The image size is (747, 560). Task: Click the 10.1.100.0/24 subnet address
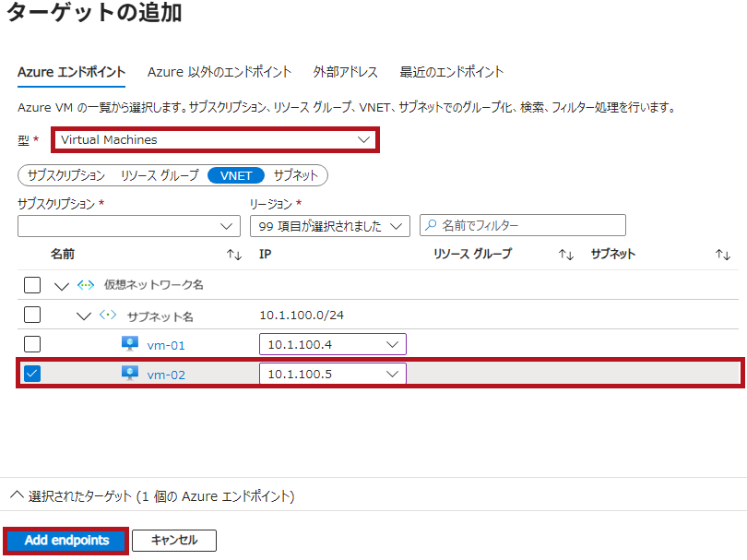[302, 315]
